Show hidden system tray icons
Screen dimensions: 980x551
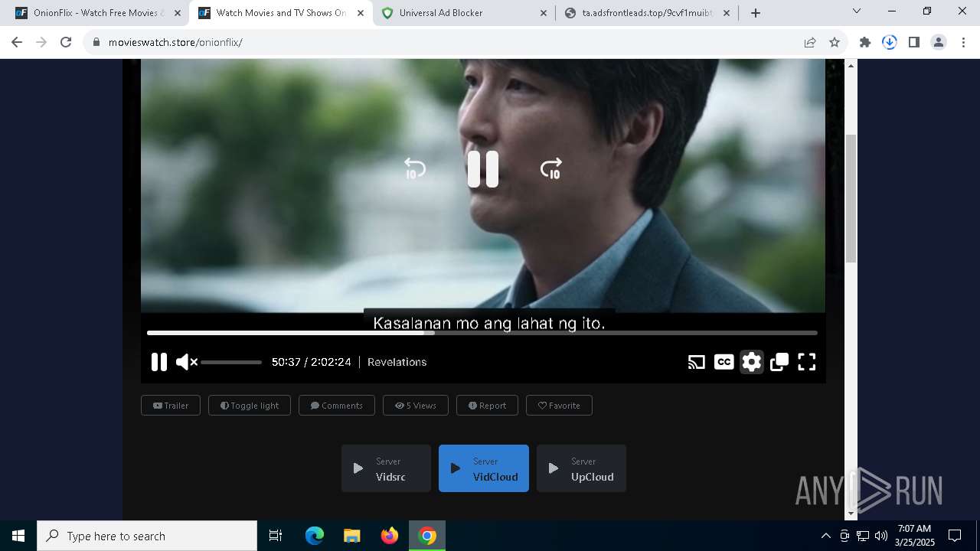point(825,536)
